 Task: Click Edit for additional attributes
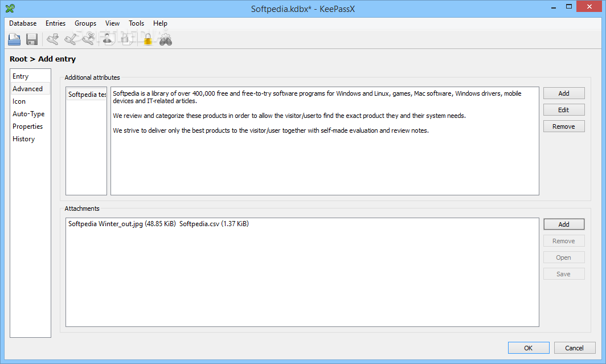point(564,110)
